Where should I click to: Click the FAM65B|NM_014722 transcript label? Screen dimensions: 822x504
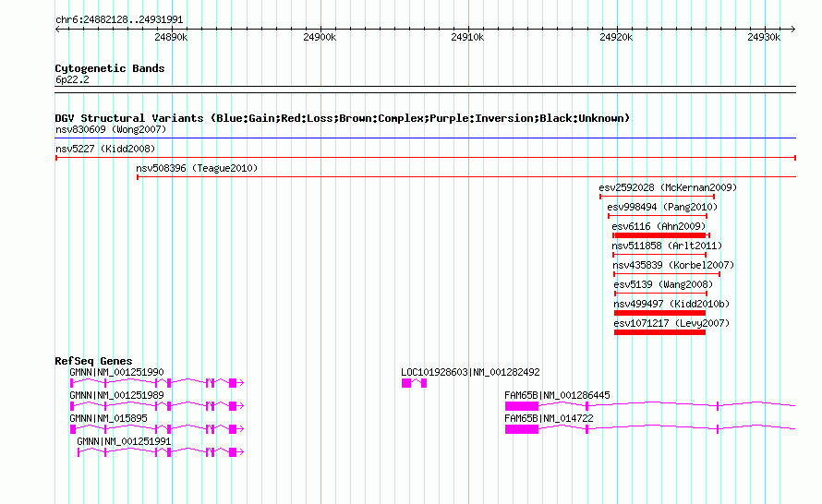[x=549, y=418]
